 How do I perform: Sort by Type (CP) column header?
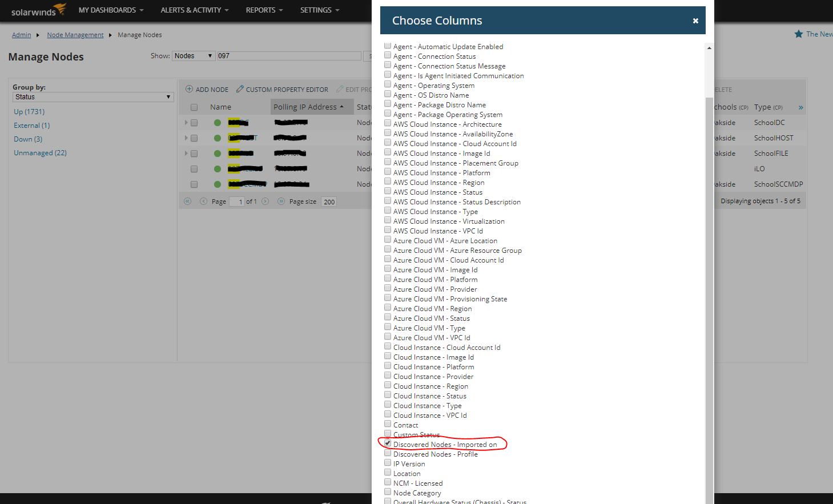click(768, 107)
